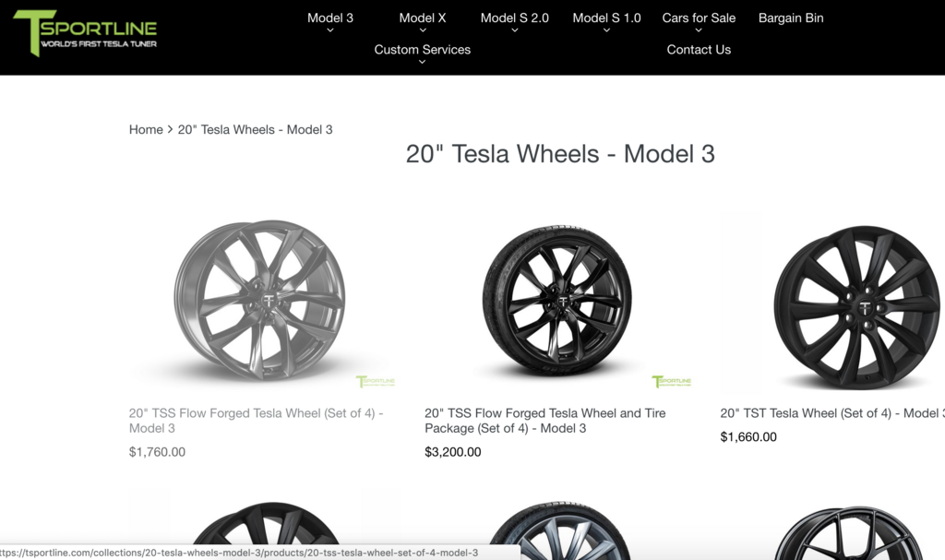
Task: Expand the Model S 1.0 chevron
Action: click(x=607, y=30)
